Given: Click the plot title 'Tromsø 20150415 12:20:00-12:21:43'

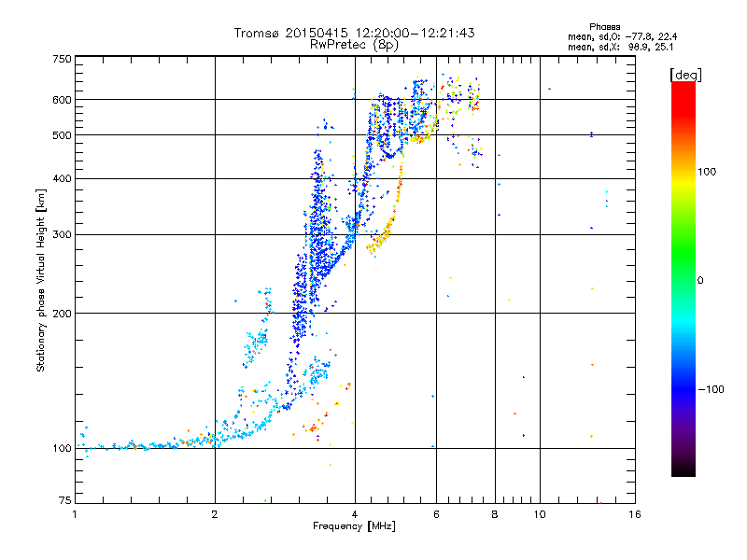Looking at the screenshot, I should click(354, 33).
